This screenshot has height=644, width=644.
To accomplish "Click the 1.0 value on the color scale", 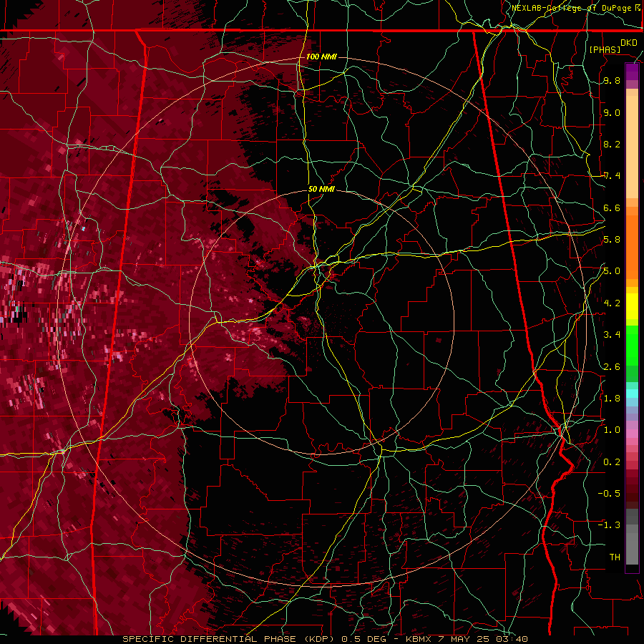I will click(x=612, y=430).
